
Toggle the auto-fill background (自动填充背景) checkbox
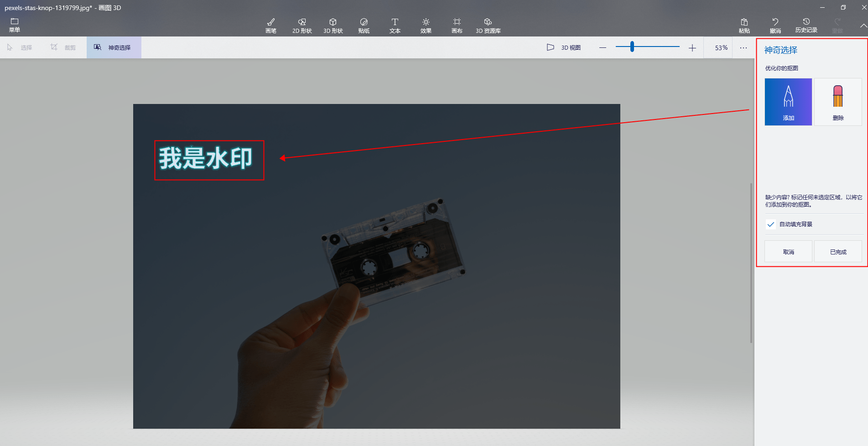coord(771,224)
